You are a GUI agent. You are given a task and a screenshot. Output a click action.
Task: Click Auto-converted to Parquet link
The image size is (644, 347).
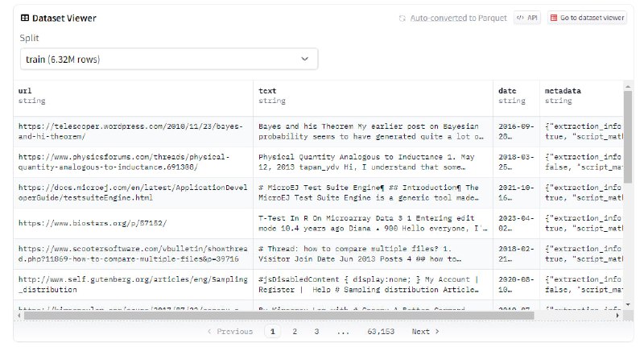coord(458,18)
